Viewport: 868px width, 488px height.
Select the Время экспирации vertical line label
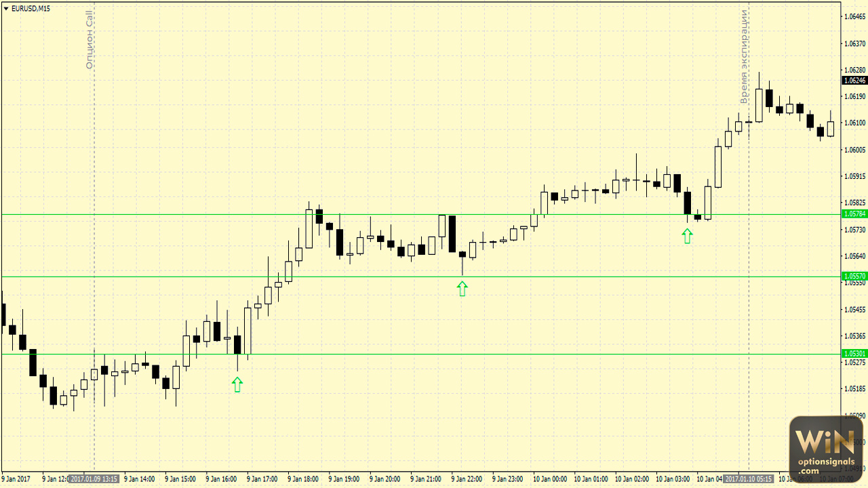click(744, 58)
